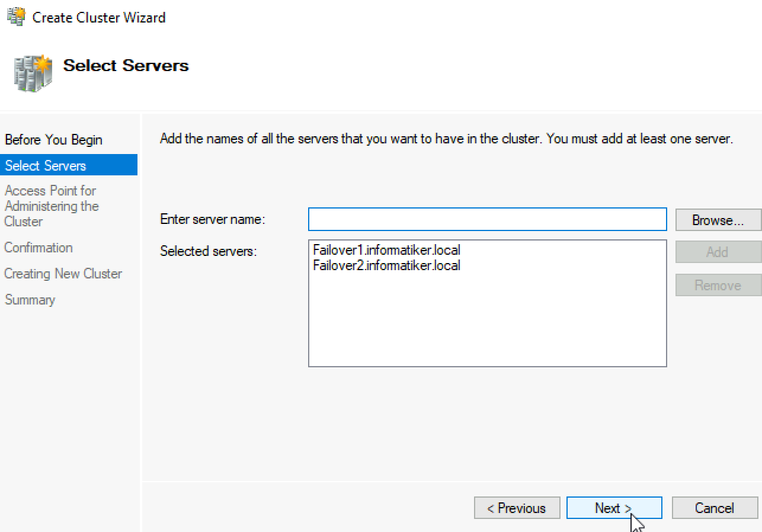The width and height of the screenshot is (762, 532).
Task: Click the Create Cluster Wizard title text
Action: click(99, 18)
